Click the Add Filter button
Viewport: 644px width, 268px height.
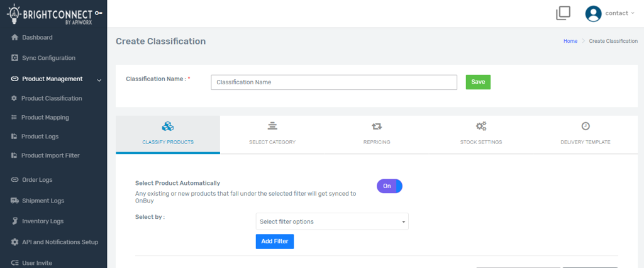tap(275, 242)
